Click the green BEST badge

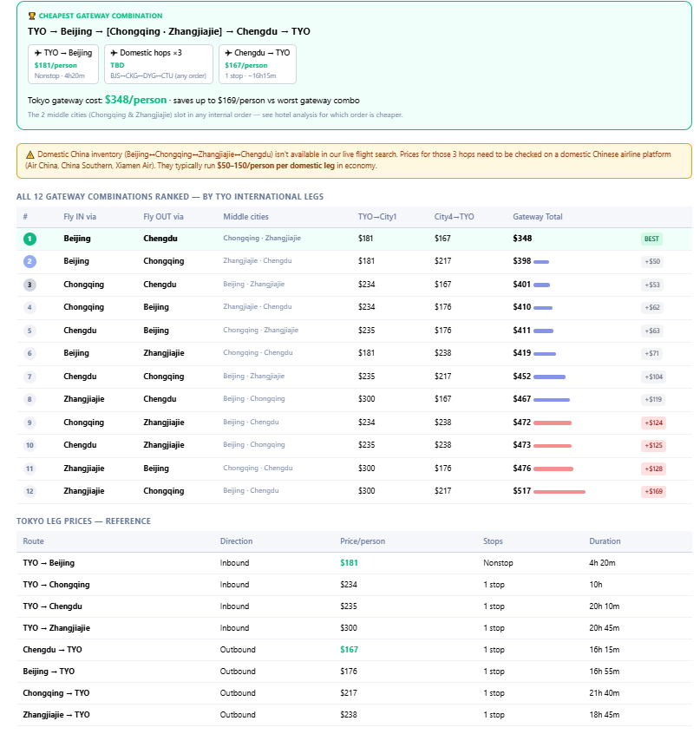[x=651, y=239]
